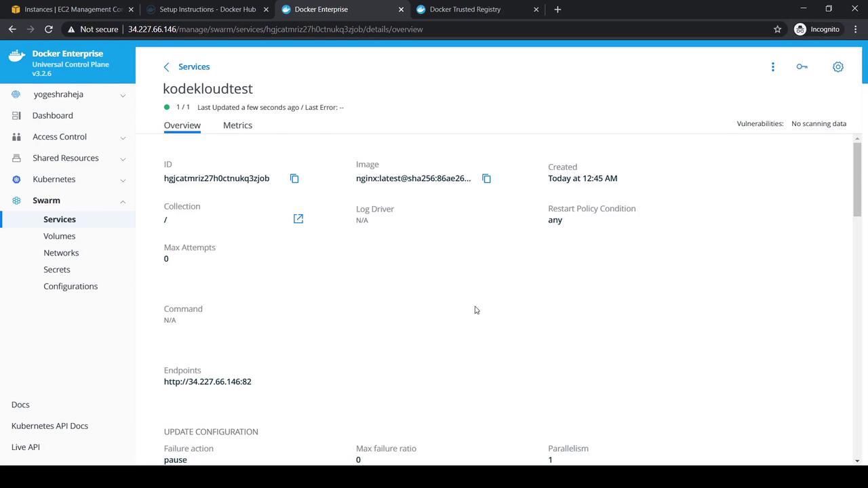The image size is (868, 488).
Task: Open the Chrome menu
Action: pyautogui.click(x=856, y=29)
